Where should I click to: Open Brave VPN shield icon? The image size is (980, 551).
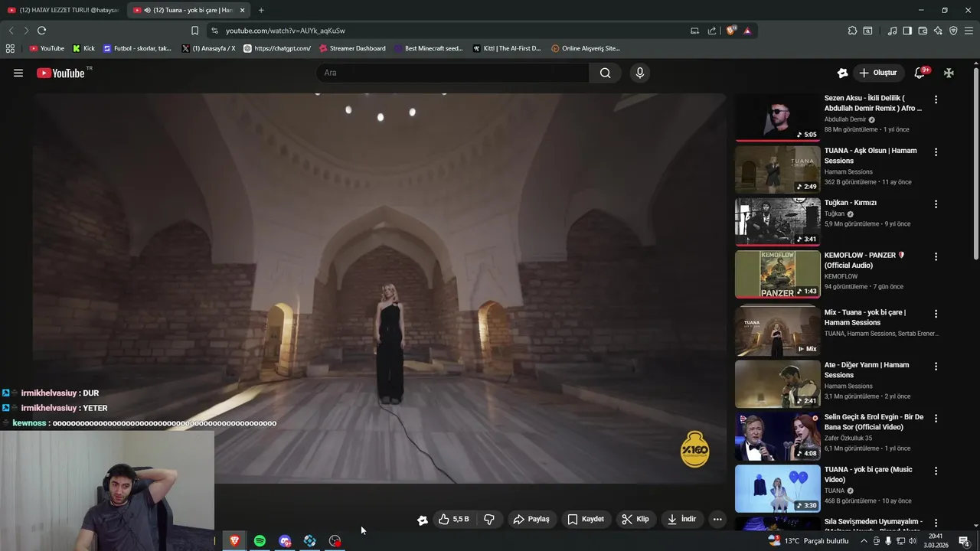953,31
